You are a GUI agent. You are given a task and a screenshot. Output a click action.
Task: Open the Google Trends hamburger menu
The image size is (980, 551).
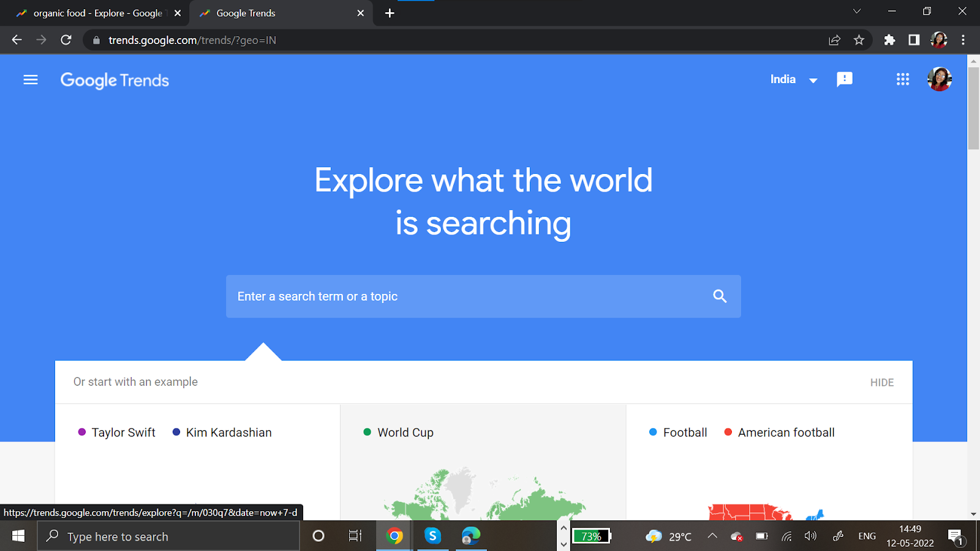click(31, 80)
